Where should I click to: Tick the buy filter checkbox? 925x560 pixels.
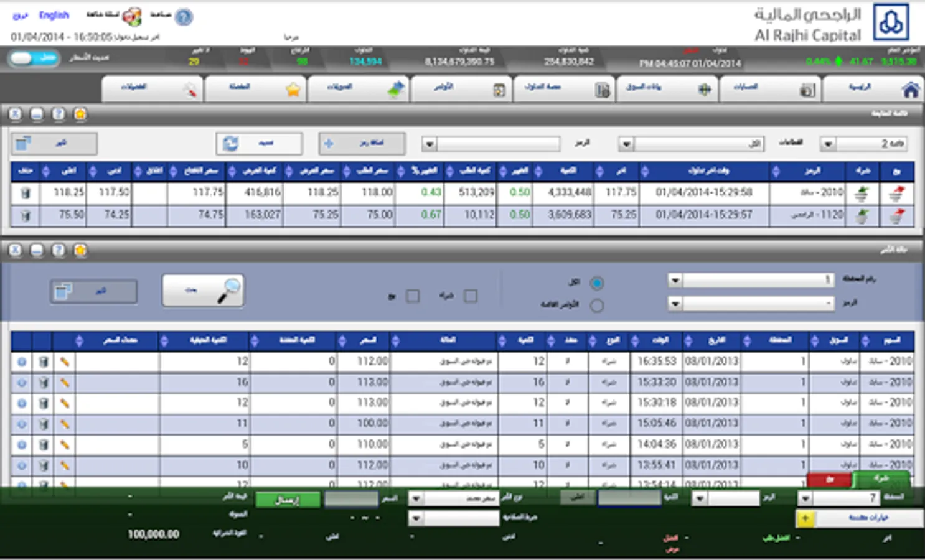tap(471, 296)
